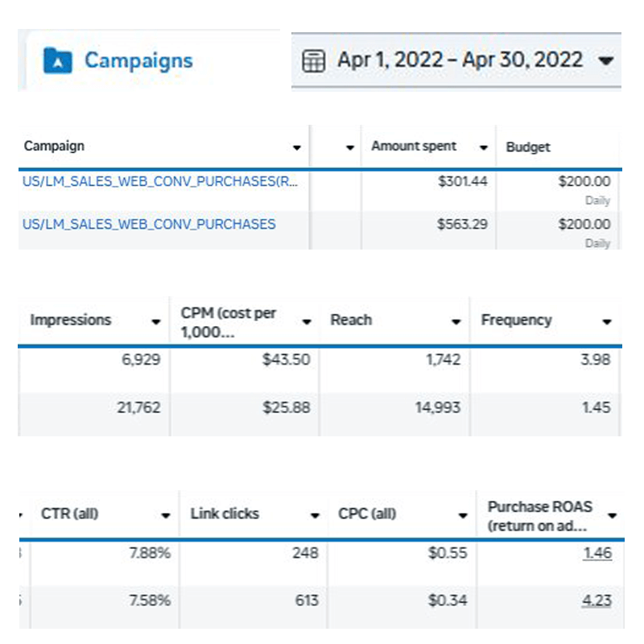644x644 pixels.
Task: Expand the Reach column dropdown arrow
Action: click(456, 321)
